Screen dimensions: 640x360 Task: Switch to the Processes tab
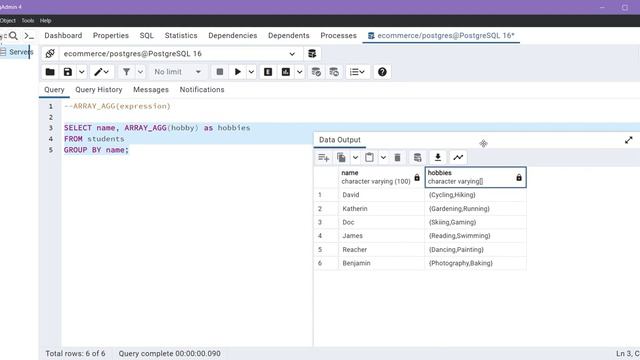coord(338,36)
